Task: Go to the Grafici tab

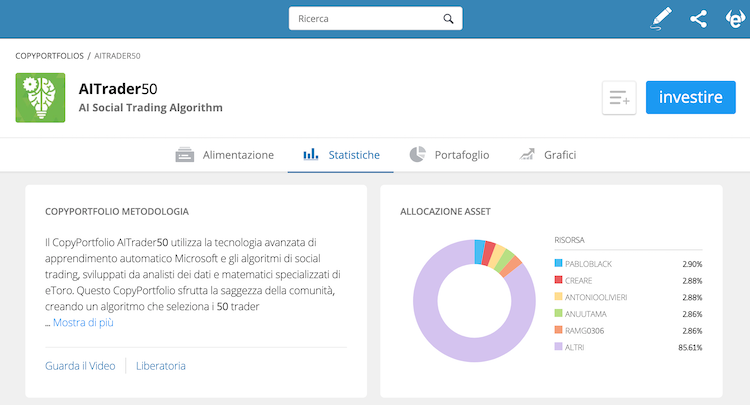Action: point(548,155)
